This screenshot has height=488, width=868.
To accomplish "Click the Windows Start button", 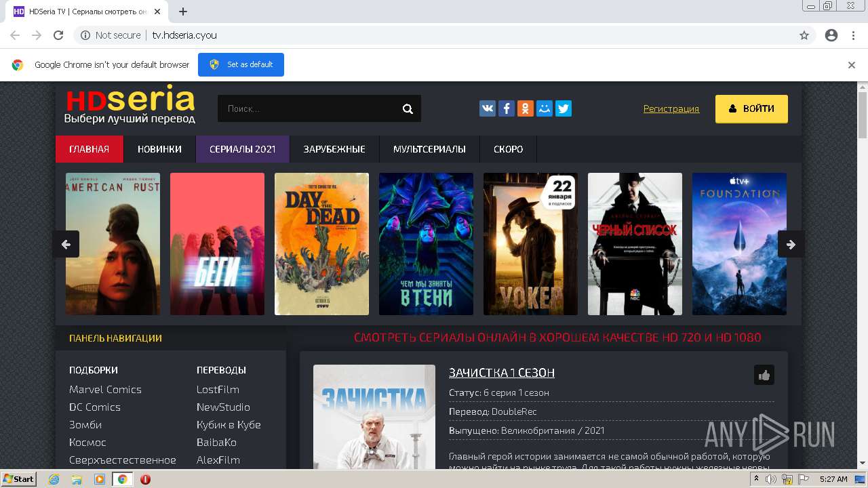I will pos(19,479).
